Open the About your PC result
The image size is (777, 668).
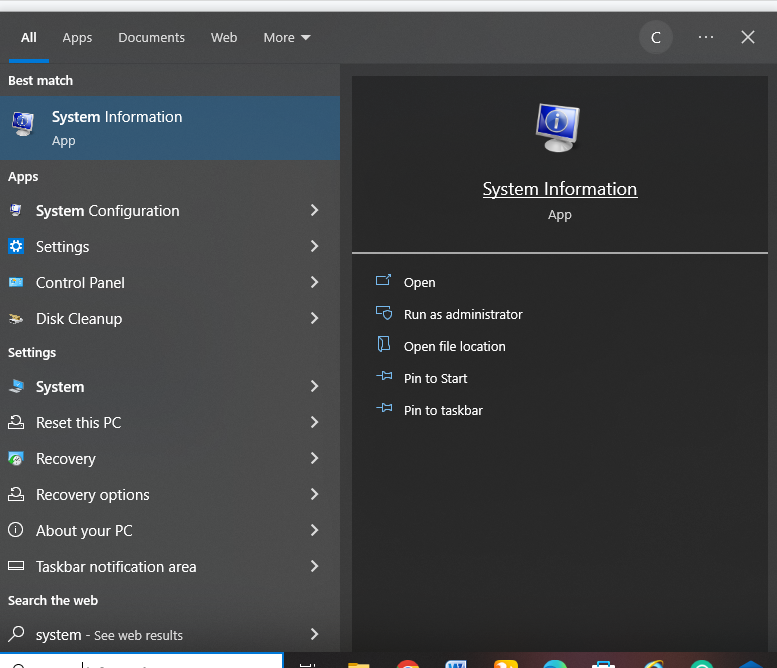[84, 531]
